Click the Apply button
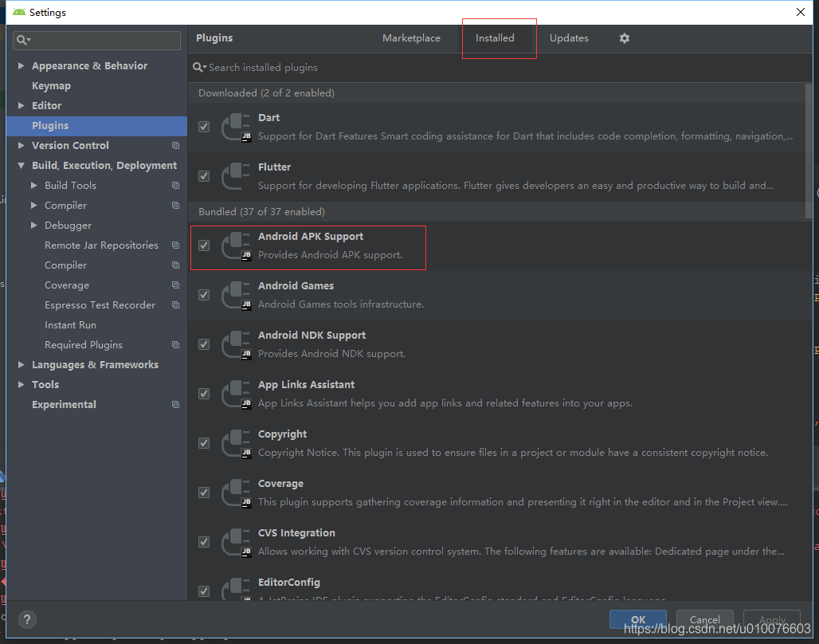This screenshot has width=819, height=644. 771,620
